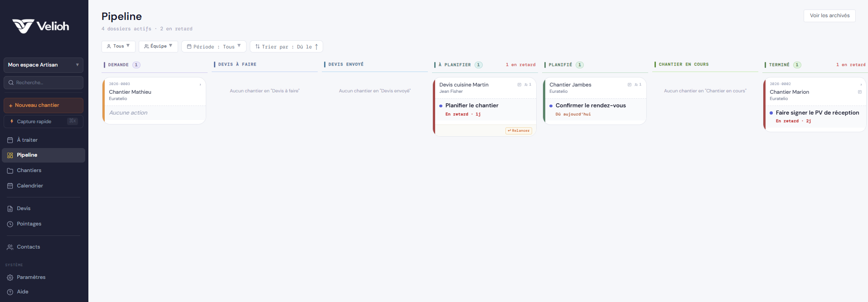Go to Chantiers in the sidebar
The height and width of the screenshot is (302, 868).
(x=44, y=170)
